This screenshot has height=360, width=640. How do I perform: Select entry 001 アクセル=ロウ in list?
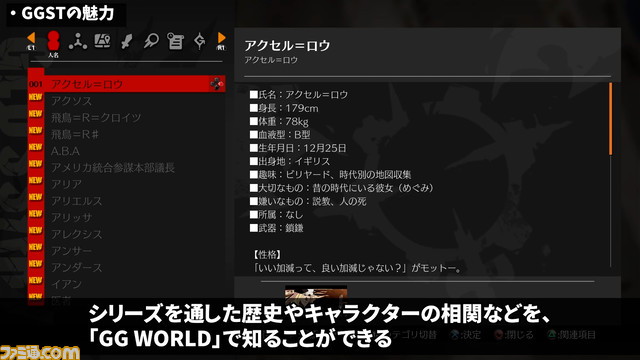(127, 84)
